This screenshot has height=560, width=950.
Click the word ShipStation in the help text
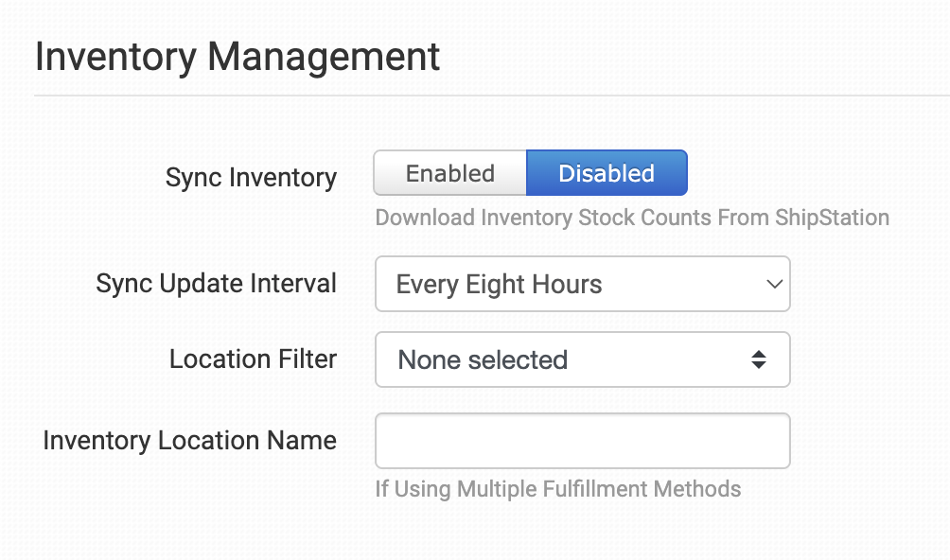point(835,218)
